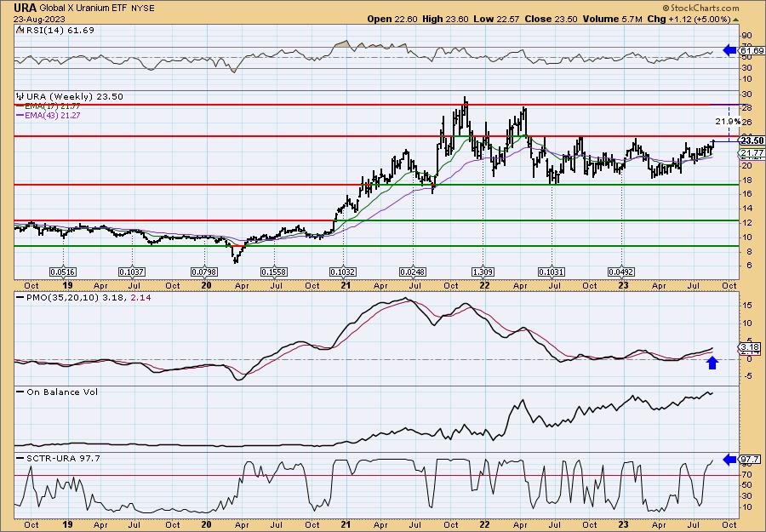766x532 pixels.
Task: Click the Global X Uranium ETF name
Action: click(83, 9)
